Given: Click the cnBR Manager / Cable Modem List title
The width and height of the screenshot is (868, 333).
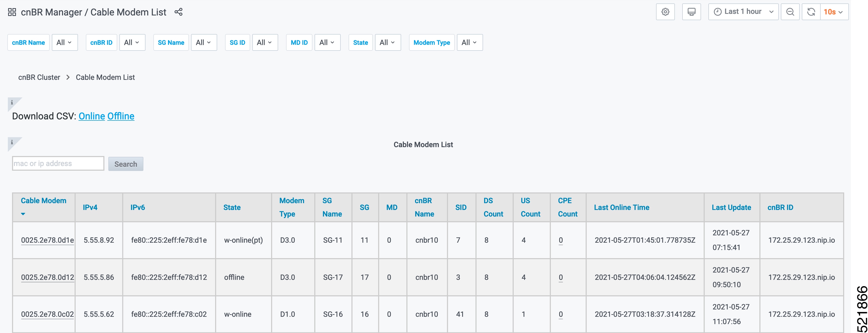Looking at the screenshot, I should [x=93, y=12].
